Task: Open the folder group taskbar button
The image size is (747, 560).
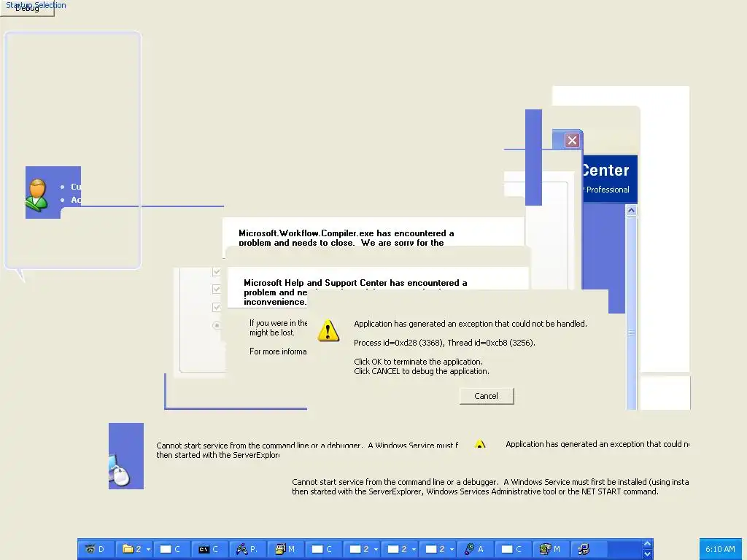Action: [x=131, y=549]
